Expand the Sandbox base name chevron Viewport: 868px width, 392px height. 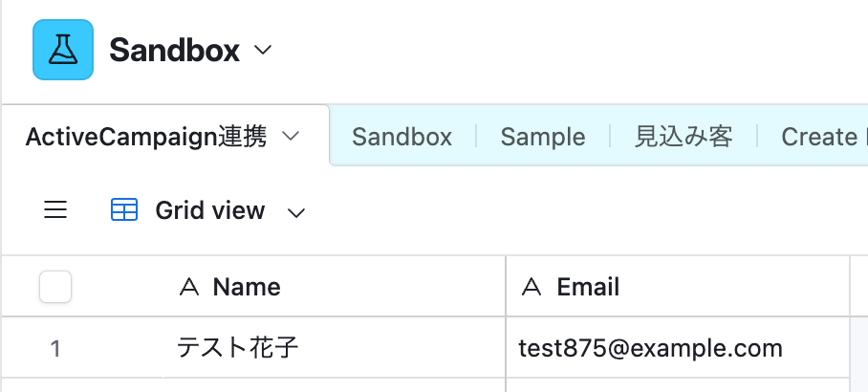(265, 50)
